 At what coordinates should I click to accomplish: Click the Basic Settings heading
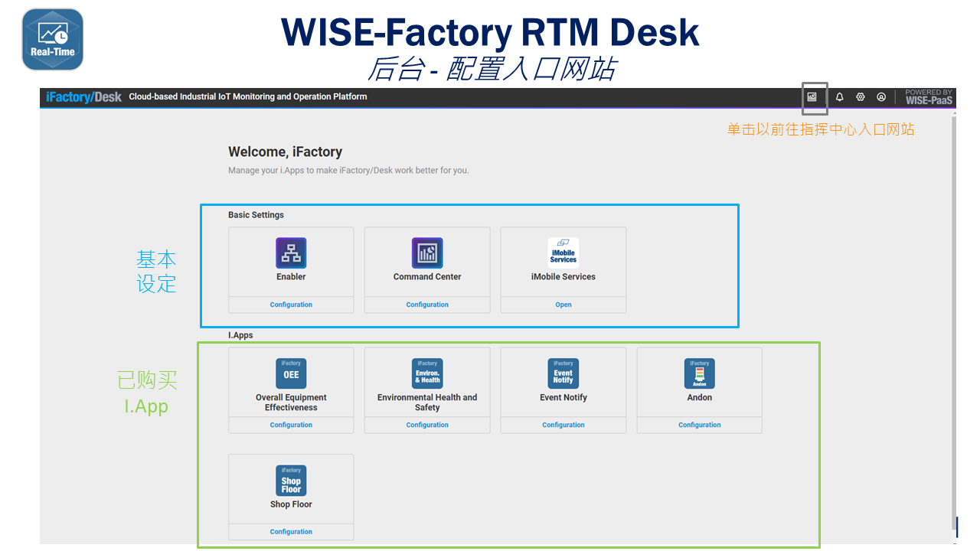(256, 215)
